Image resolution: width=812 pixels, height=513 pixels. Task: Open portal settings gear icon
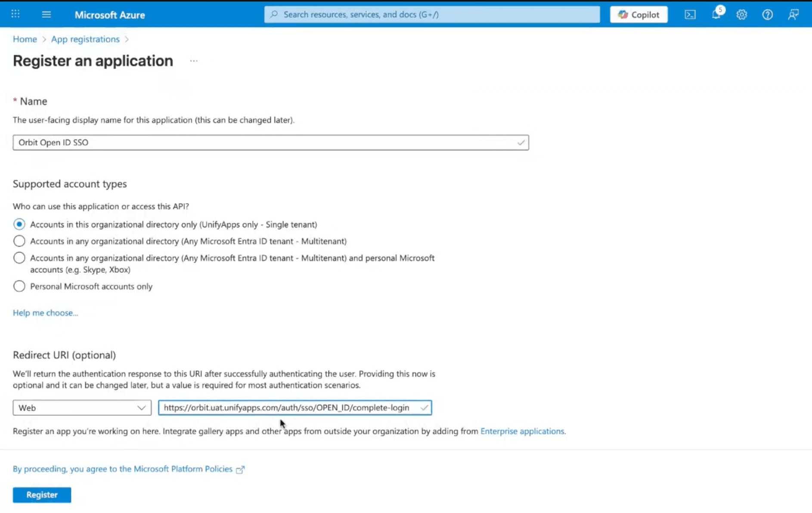click(x=741, y=15)
